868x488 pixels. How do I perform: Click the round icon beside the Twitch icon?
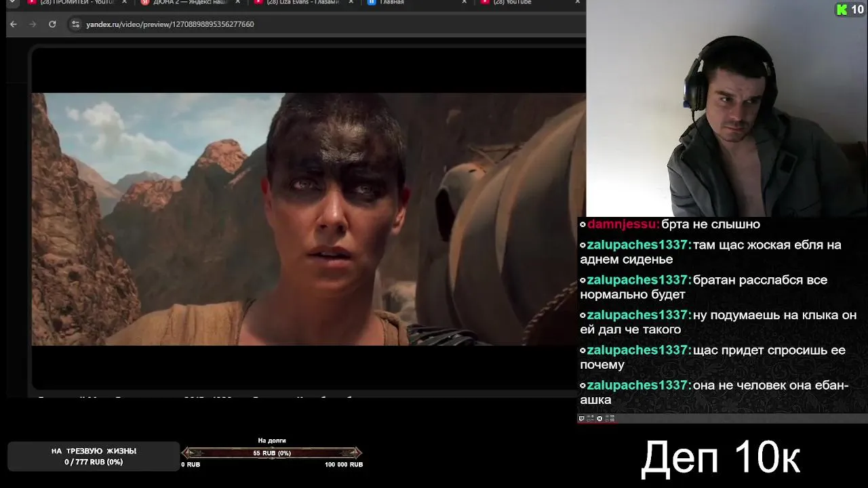click(x=599, y=419)
